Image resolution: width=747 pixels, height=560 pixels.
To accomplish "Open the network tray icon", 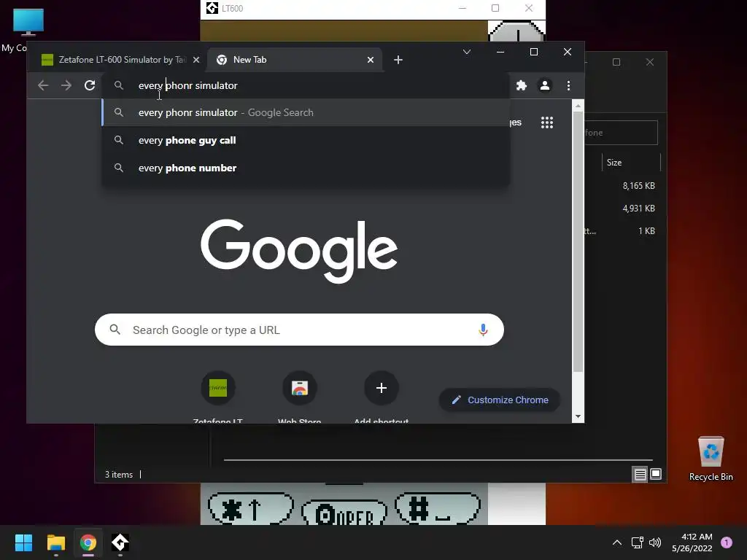I will pos(637,542).
